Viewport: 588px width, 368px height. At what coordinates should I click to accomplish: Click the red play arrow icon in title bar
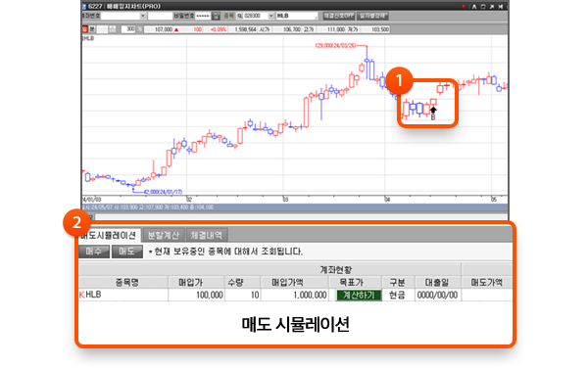[x=464, y=7]
